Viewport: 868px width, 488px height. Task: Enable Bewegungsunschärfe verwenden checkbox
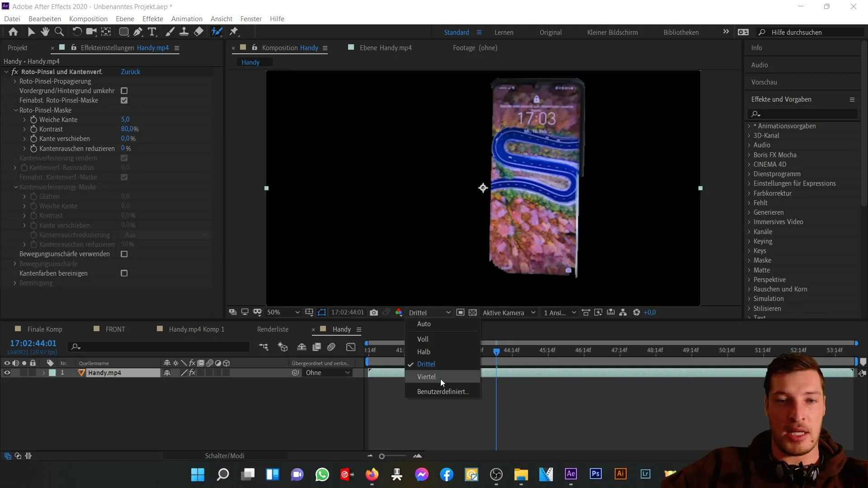coord(124,254)
